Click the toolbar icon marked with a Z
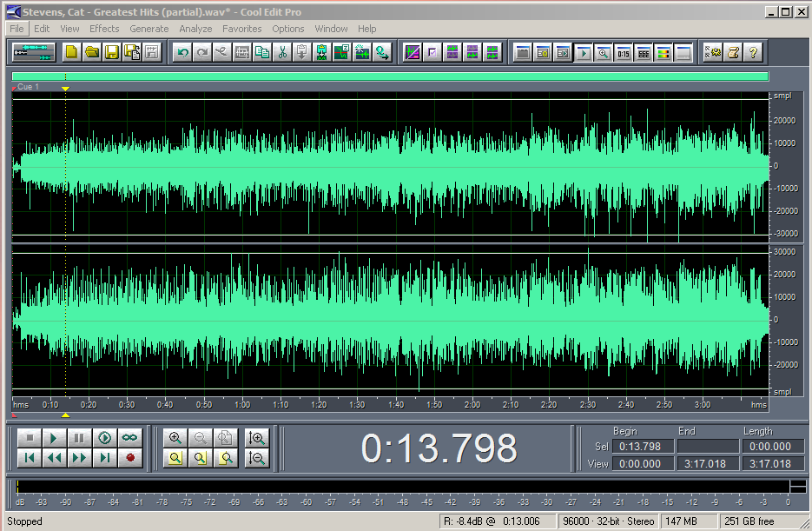The height and width of the screenshot is (531, 812). coord(342,52)
